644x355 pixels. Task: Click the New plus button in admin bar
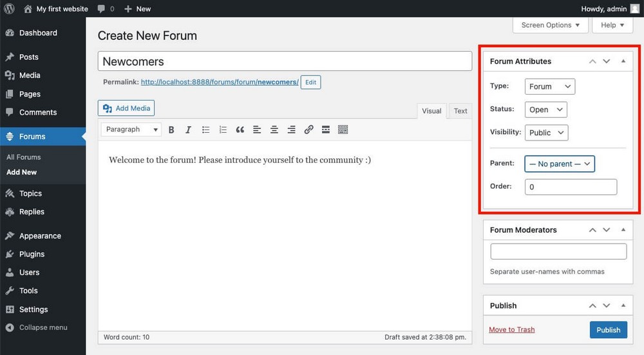click(x=138, y=8)
